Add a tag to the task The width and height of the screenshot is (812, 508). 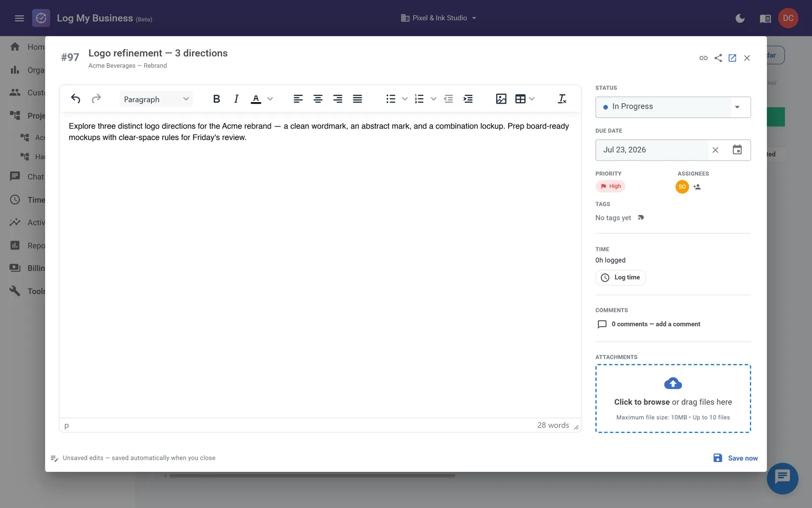[x=641, y=217]
